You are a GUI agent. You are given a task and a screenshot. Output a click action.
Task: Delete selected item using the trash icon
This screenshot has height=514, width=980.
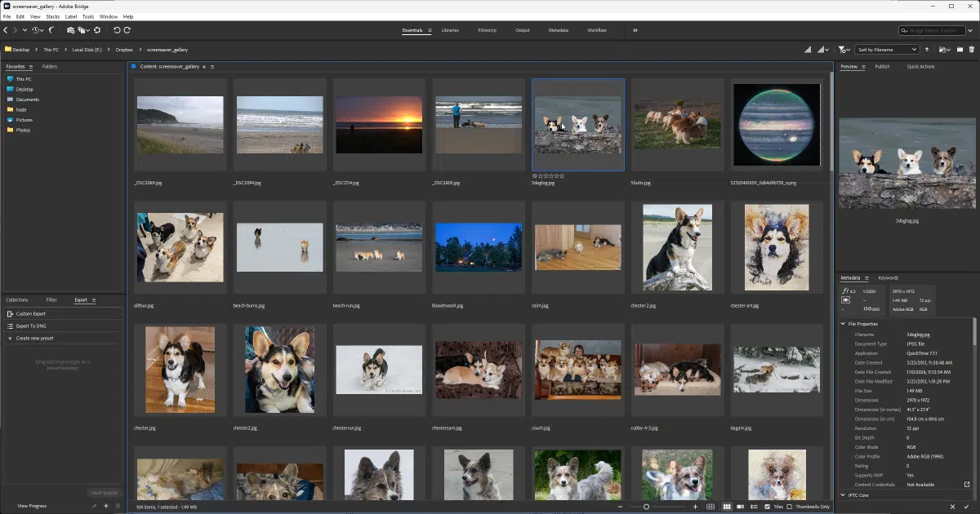click(971, 49)
